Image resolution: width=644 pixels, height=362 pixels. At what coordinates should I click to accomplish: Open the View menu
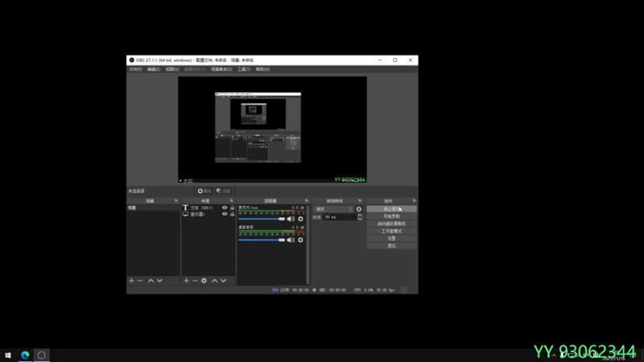tap(172, 69)
